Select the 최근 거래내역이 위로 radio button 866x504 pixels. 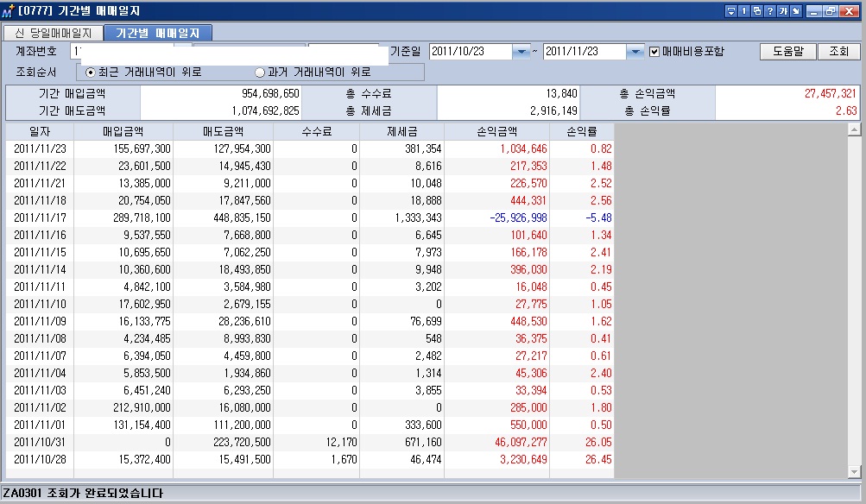(x=91, y=72)
